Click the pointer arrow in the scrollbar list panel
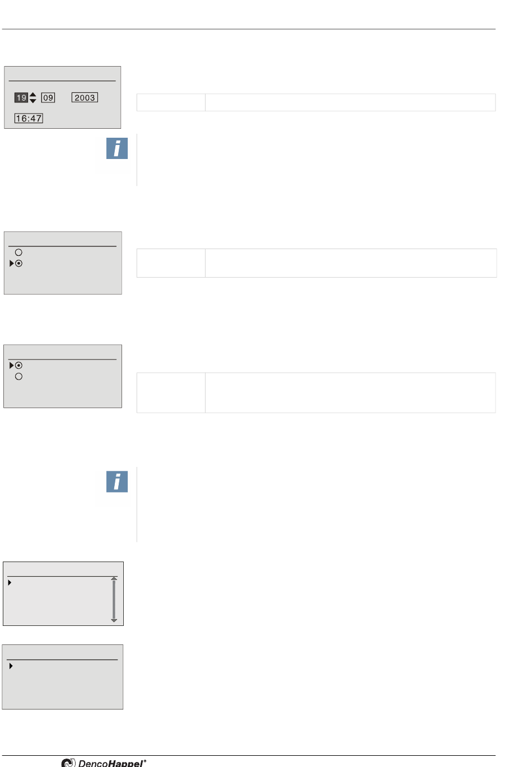This screenshot has width=532, height=767. point(10,583)
